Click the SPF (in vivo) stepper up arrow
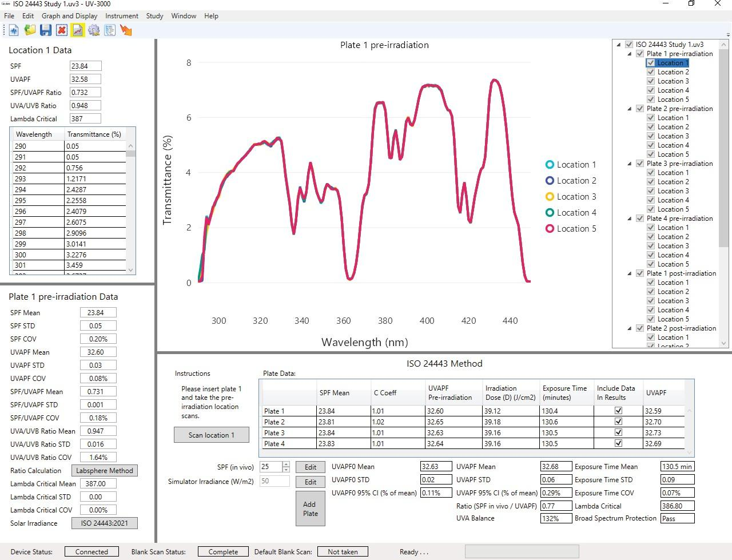The width and height of the screenshot is (732, 560). coord(286,464)
